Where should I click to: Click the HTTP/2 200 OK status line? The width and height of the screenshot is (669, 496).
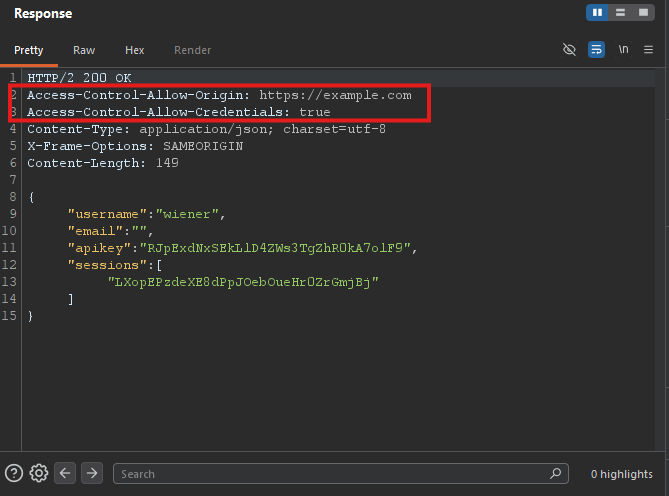79,78
